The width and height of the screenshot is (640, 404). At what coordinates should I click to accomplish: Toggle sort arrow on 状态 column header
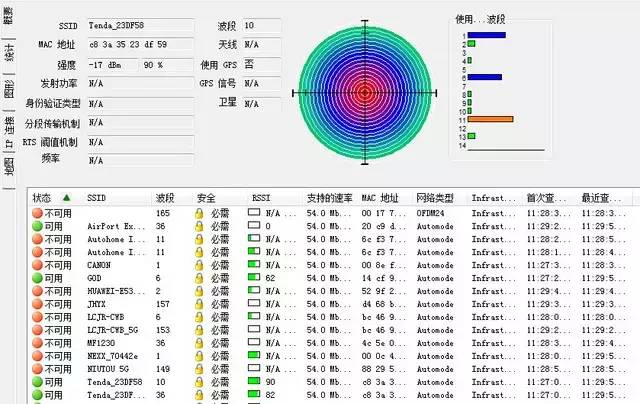pos(66,198)
